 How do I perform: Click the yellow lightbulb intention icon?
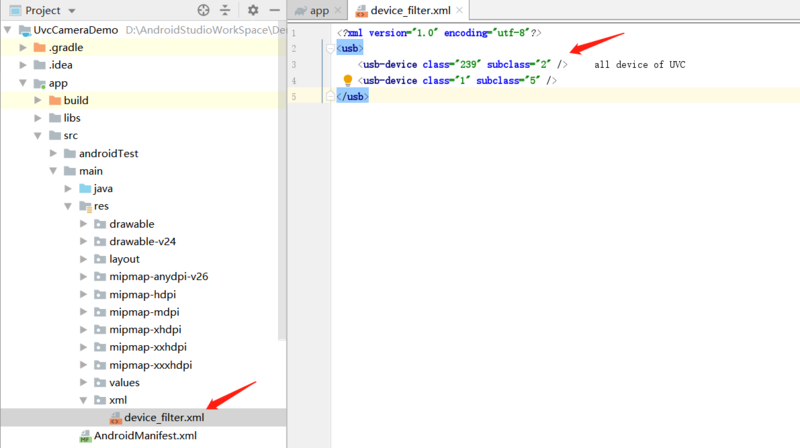pyautogui.click(x=347, y=80)
